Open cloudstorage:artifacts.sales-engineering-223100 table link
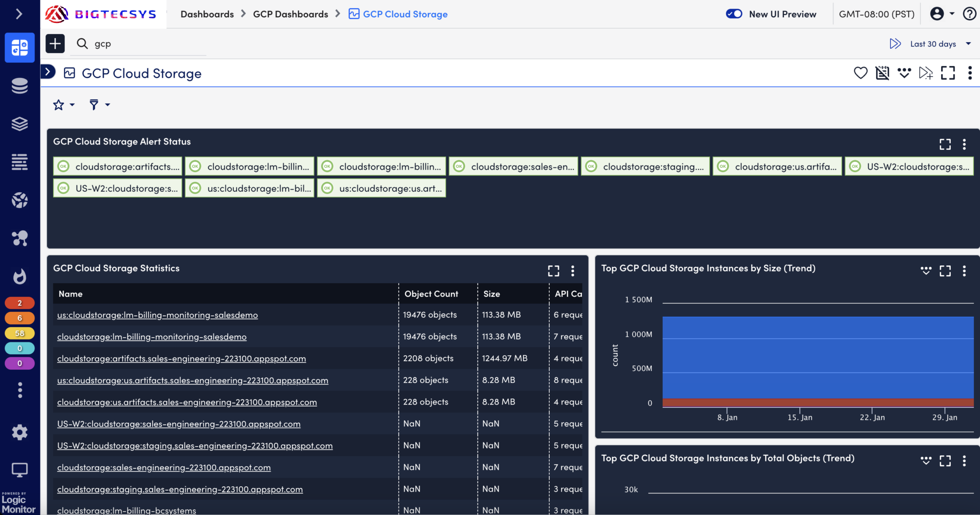The height and width of the screenshot is (515, 980). [x=181, y=359]
